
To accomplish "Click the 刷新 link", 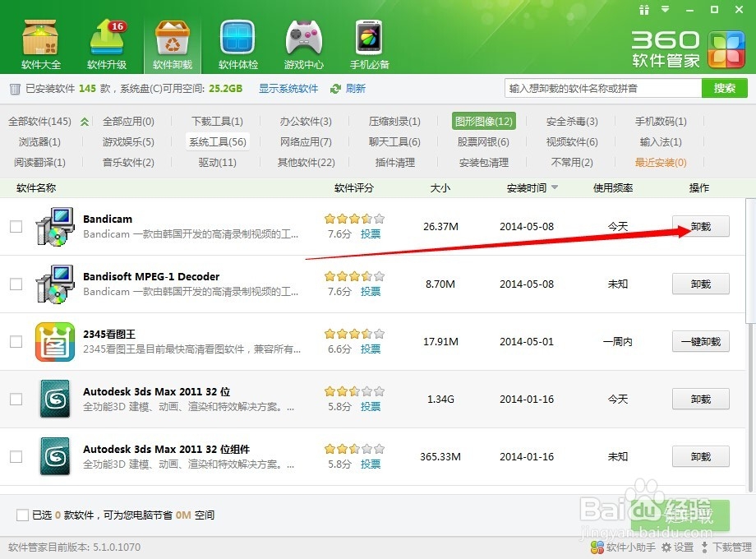I will (x=355, y=89).
